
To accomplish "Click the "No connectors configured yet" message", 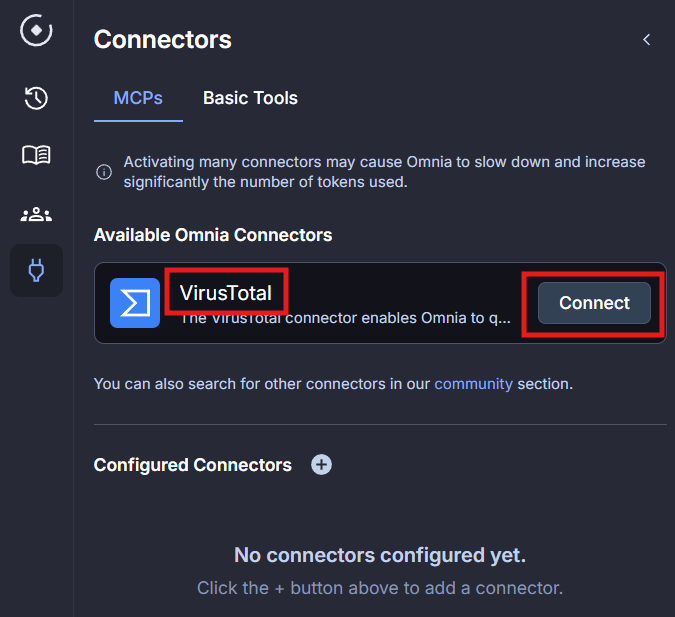I will click(x=379, y=555).
